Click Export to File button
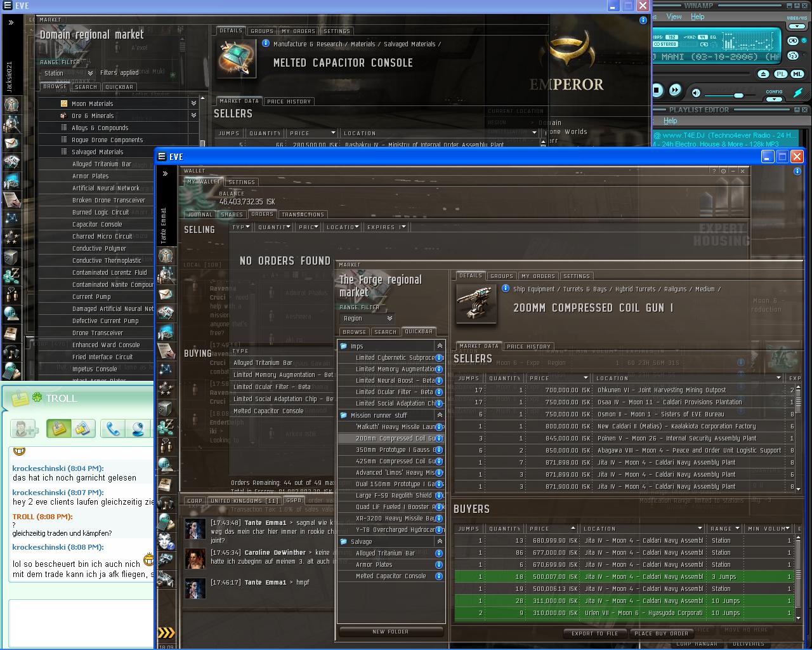Screen dimensions: 812x650 pyautogui.click(x=594, y=633)
